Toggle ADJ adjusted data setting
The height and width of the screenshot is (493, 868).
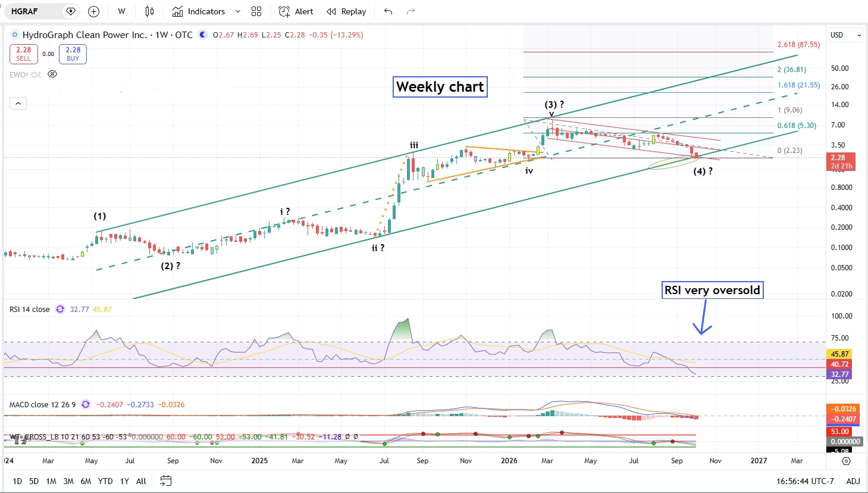click(853, 481)
